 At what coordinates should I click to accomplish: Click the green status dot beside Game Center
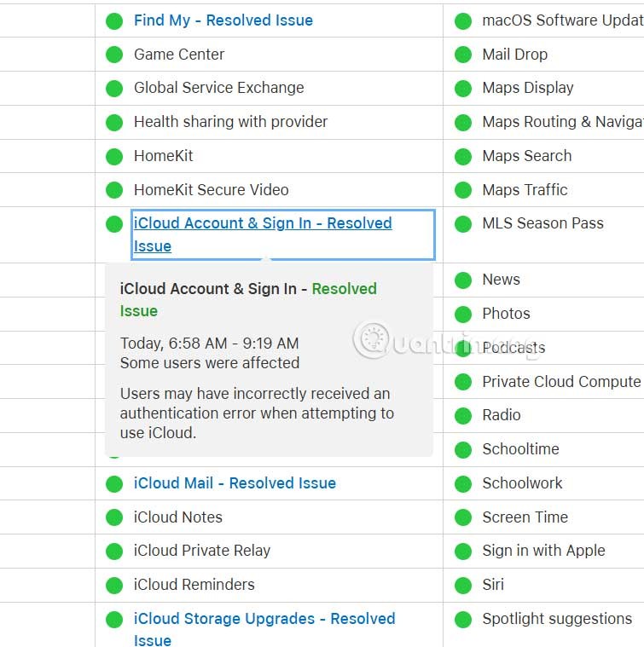(114, 55)
